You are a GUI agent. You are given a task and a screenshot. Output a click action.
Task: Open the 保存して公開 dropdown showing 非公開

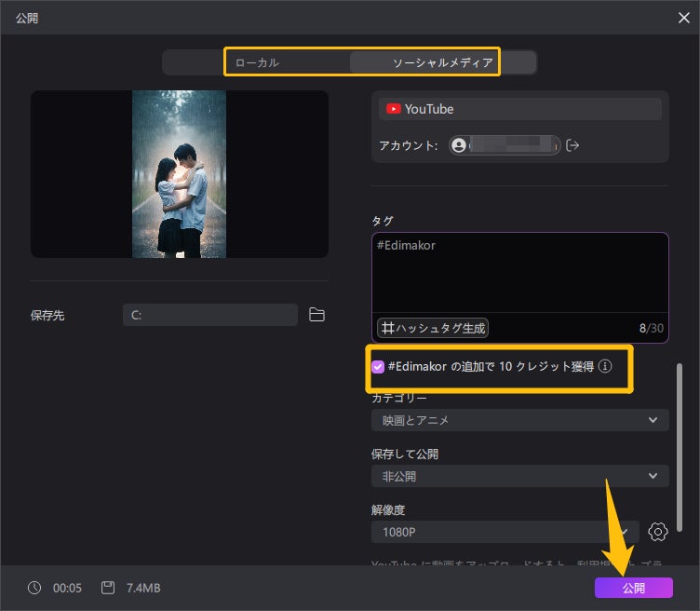click(519, 476)
